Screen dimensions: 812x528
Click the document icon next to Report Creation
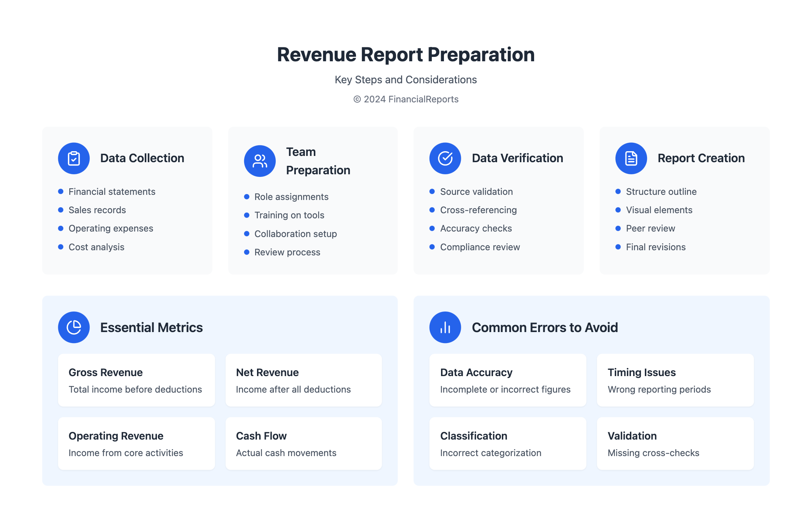pos(631,158)
